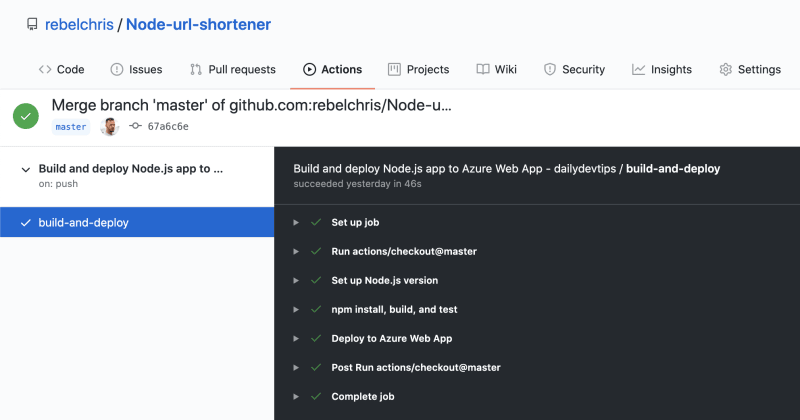This screenshot has height=420, width=800.
Task: Select the build-and-deploy job row
Action: [x=137, y=222]
